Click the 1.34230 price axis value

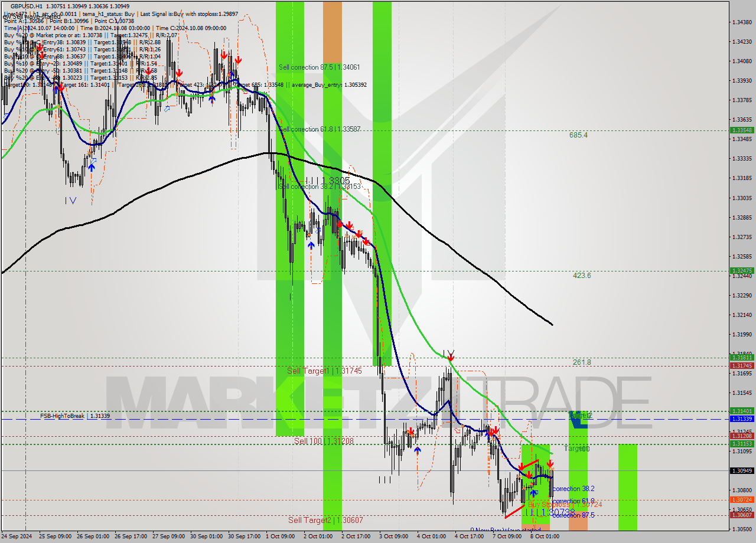(x=742, y=41)
